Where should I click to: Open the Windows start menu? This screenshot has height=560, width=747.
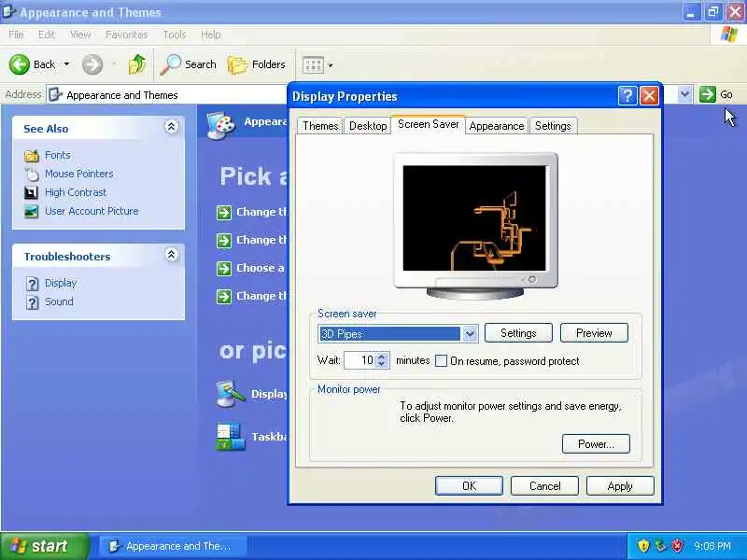pyautogui.click(x=45, y=546)
